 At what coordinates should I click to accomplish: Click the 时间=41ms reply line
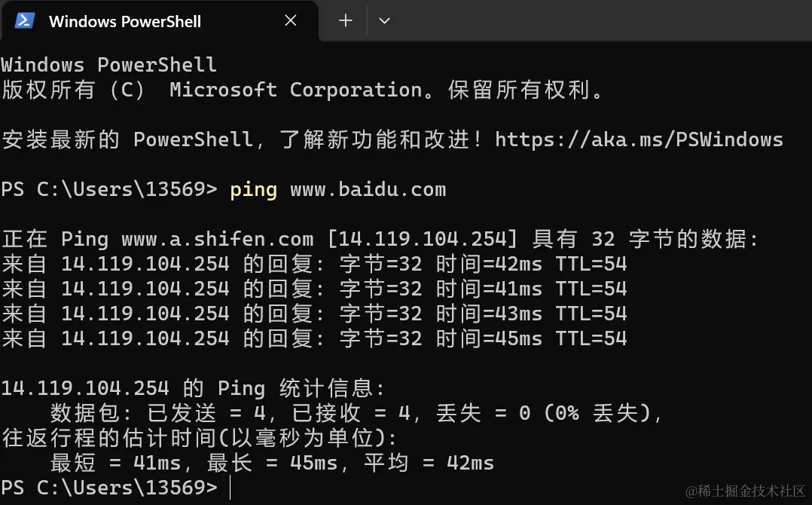coord(314,289)
